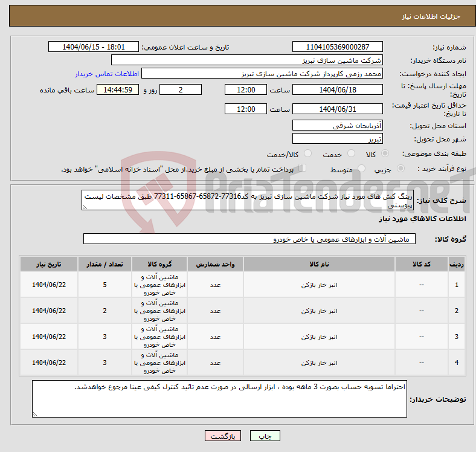Select the جزیی purchase type radio
The image size is (476, 452).
tap(400, 168)
